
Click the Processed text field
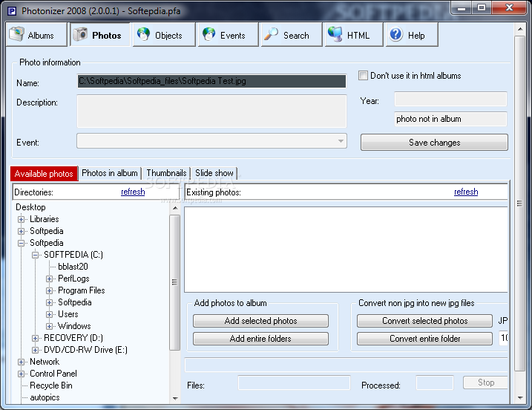435,383
